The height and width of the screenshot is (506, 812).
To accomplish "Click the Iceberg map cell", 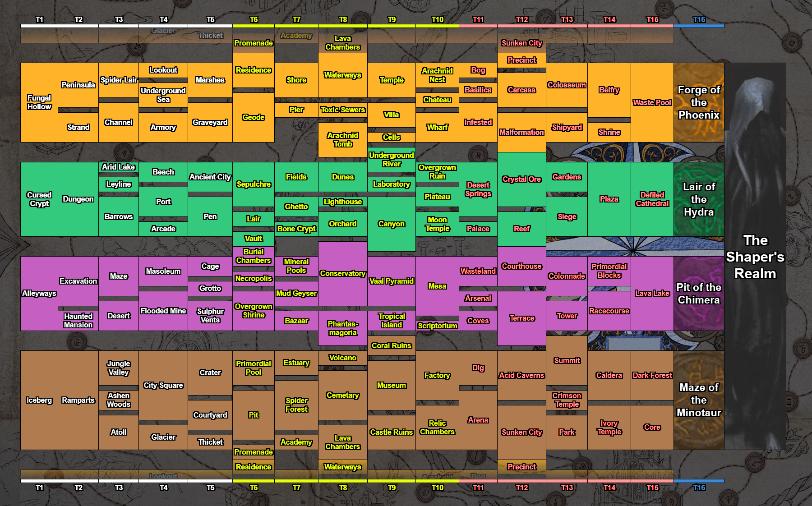I will [39, 400].
